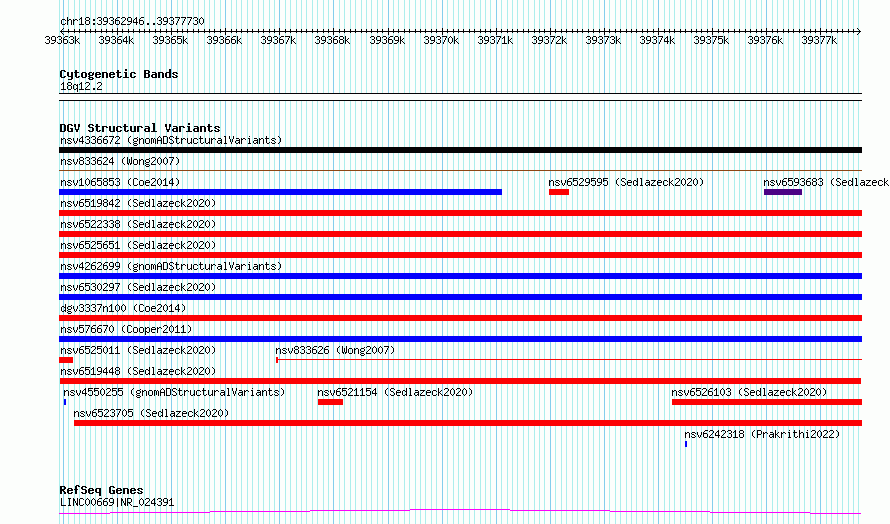Image resolution: width=890 pixels, height=524 pixels.
Task: Open the nsv6526103 (Sedlazeck2020) label
Action: click(749, 392)
